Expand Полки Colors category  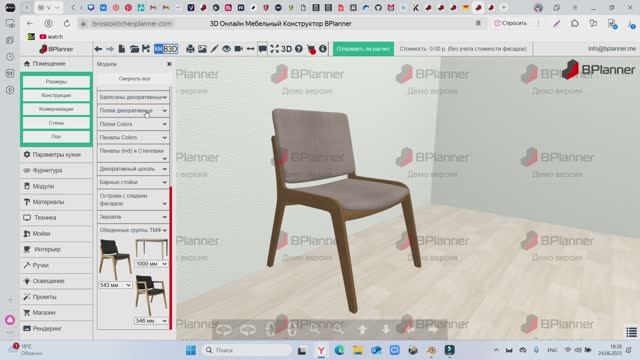(133, 124)
